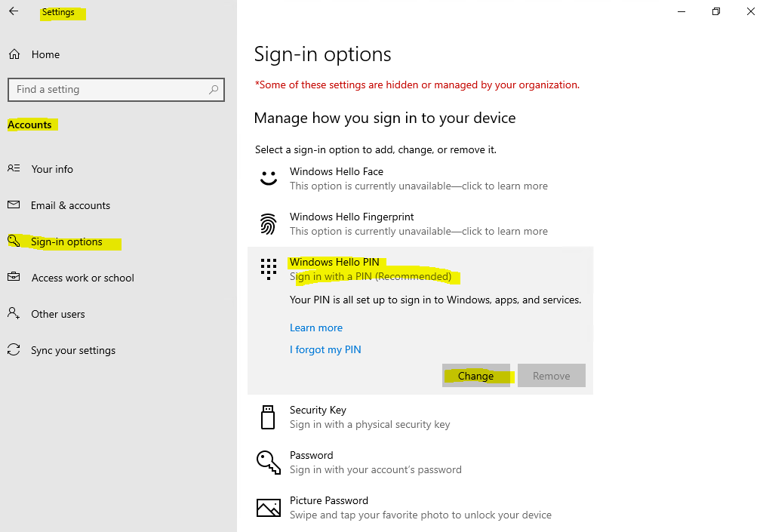Click the I forgot my PIN link
The width and height of the screenshot is (763, 532).
(x=325, y=349)
